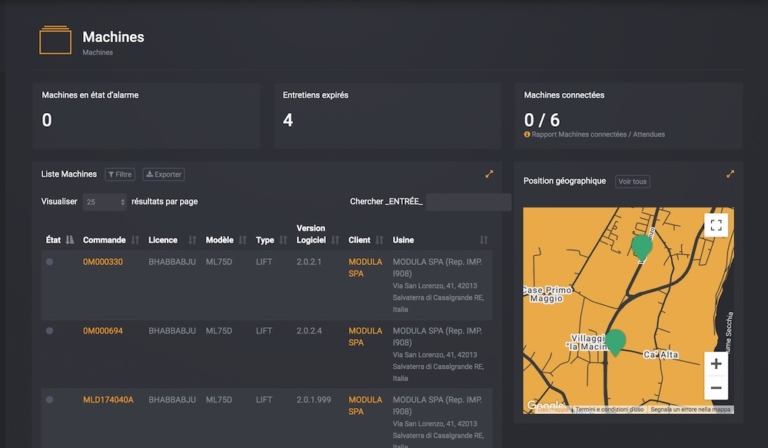Viewport: 768px width, 448px height.
Task: Sort table by Modèle column
Action: click(x=226, y=240)
